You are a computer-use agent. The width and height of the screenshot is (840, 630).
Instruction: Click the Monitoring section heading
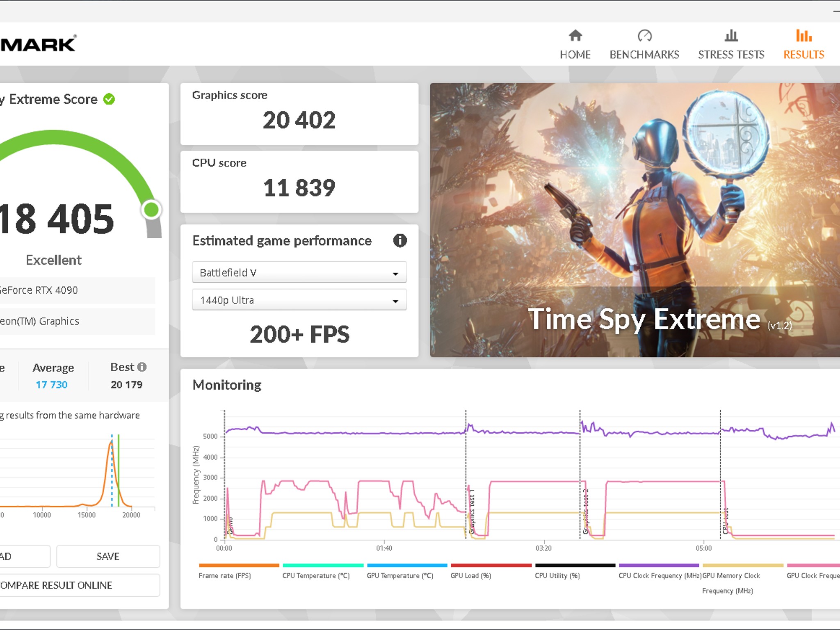pyautogui.click(x=227, y=385)
